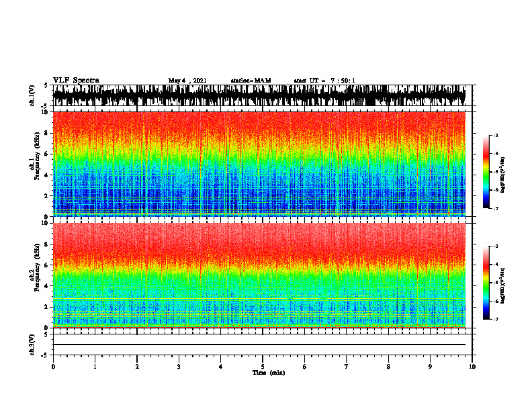Image resolution: width=532 pixels, height=411 pixels.
Task: Click the time axis tick label '10'
Action: click(x=472, y=367)
